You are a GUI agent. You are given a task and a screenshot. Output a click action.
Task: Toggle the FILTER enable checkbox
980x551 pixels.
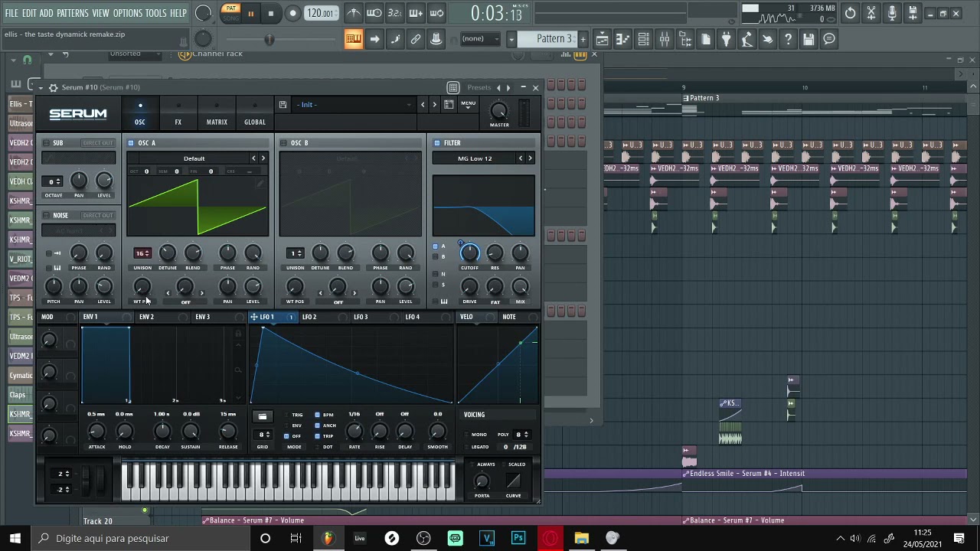[x=437, y=143]
